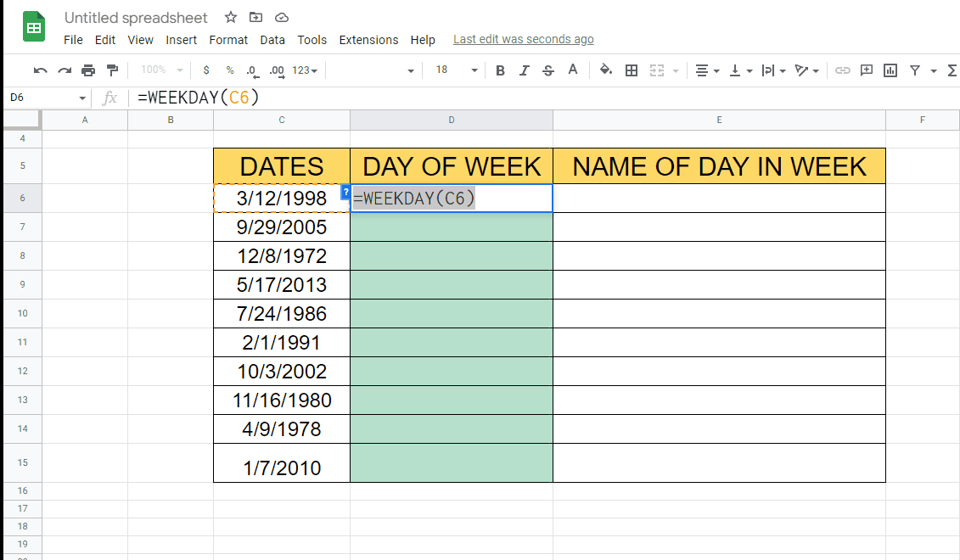Open the fill color picker
This screenshot has width=960, height=560.
(606, 70)
